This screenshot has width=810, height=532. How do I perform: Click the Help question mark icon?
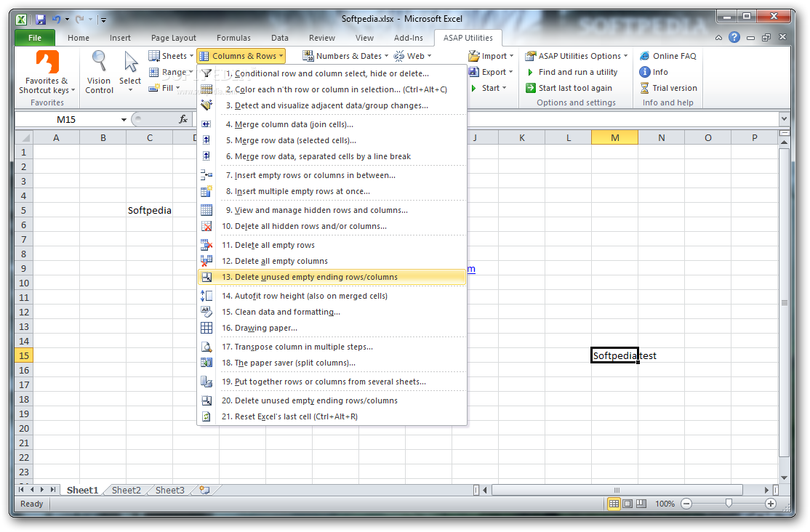click(x=734, y=37)
